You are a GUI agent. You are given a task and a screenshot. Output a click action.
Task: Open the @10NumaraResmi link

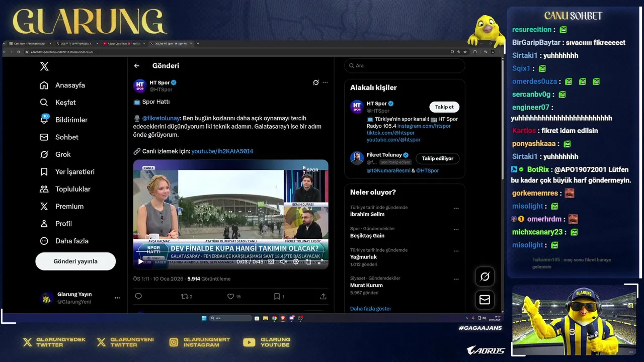[388, 170]
